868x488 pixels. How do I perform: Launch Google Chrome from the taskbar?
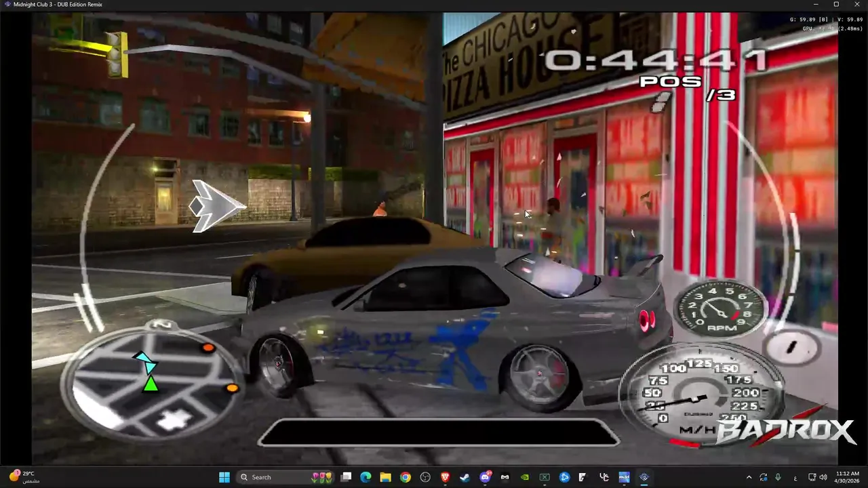(405, 477)
